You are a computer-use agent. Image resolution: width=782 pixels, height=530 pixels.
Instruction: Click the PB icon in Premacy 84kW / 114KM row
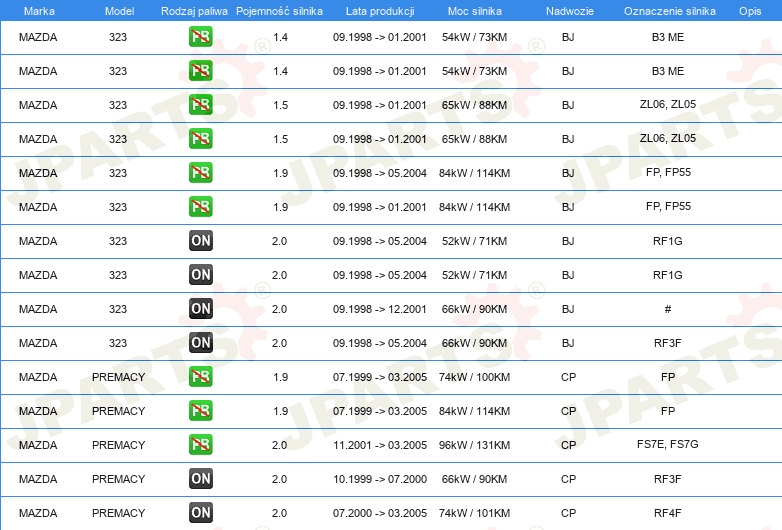201,411
